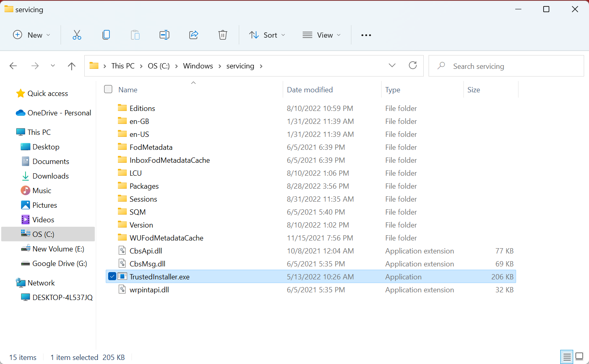Click the Editions folder icon
The height and width of the screenshot is (364, 589).
tap(122, 108)
